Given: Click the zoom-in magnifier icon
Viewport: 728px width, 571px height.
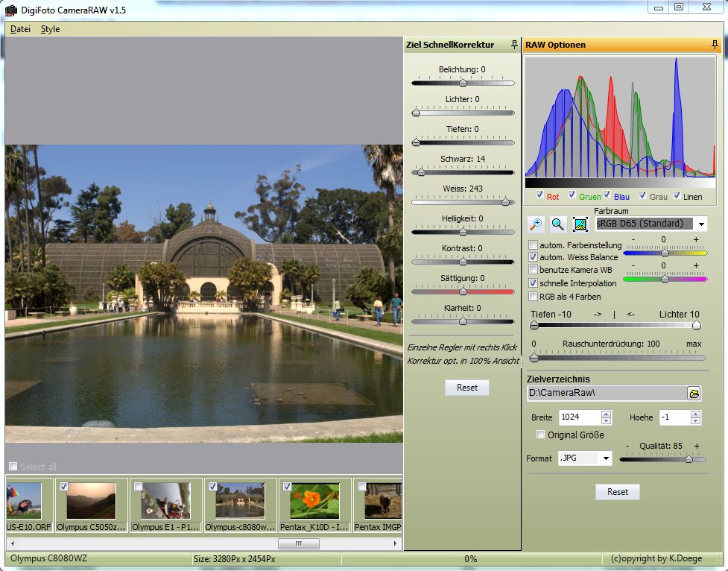Looking at the screenshot, I should click(536, 224).
